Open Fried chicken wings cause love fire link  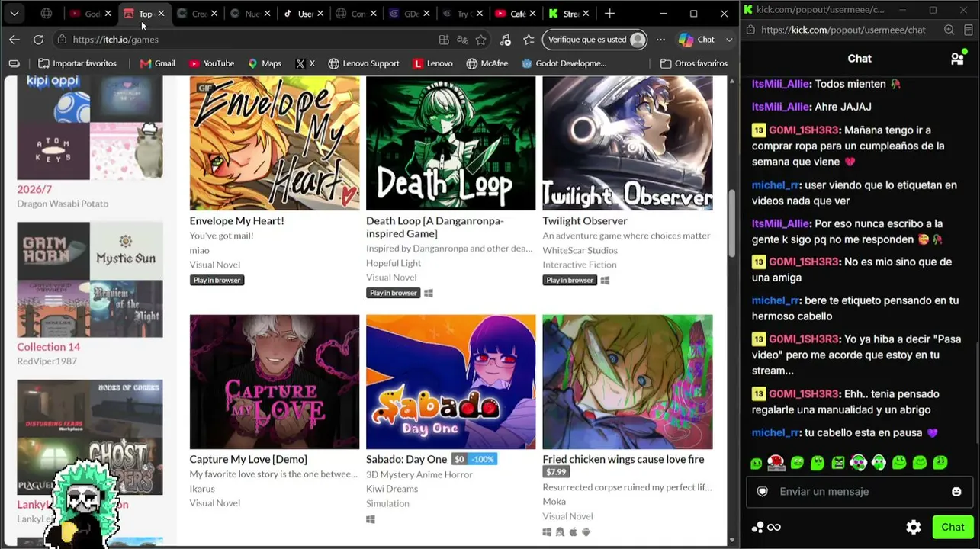click(x=623, y=459)
